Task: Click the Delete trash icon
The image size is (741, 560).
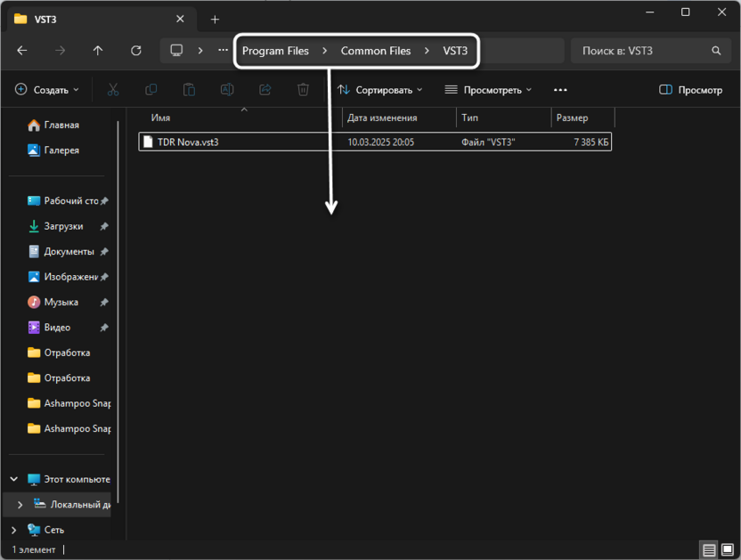Action: click(x=303, y=90)
